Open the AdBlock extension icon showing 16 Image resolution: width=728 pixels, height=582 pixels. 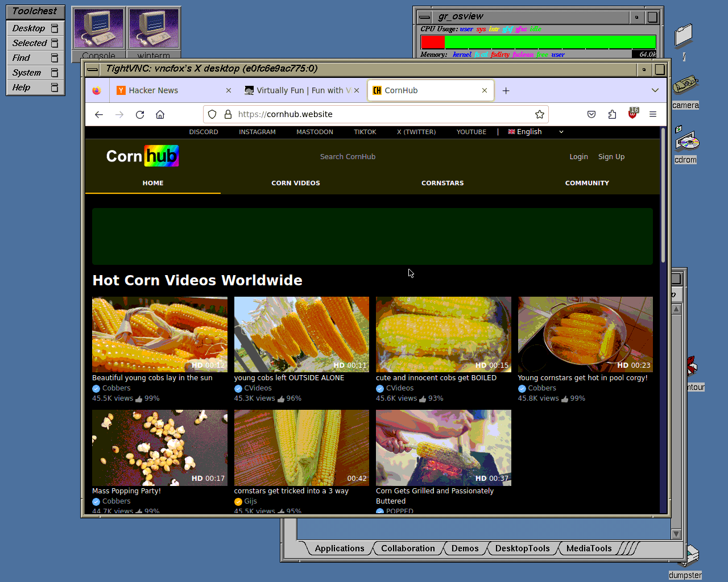(632, 114)
